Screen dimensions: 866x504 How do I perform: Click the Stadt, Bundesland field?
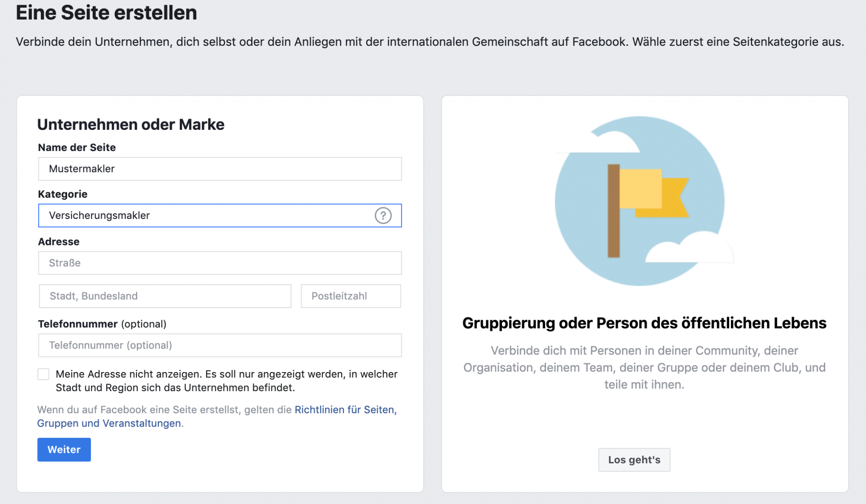pos(165,296)
